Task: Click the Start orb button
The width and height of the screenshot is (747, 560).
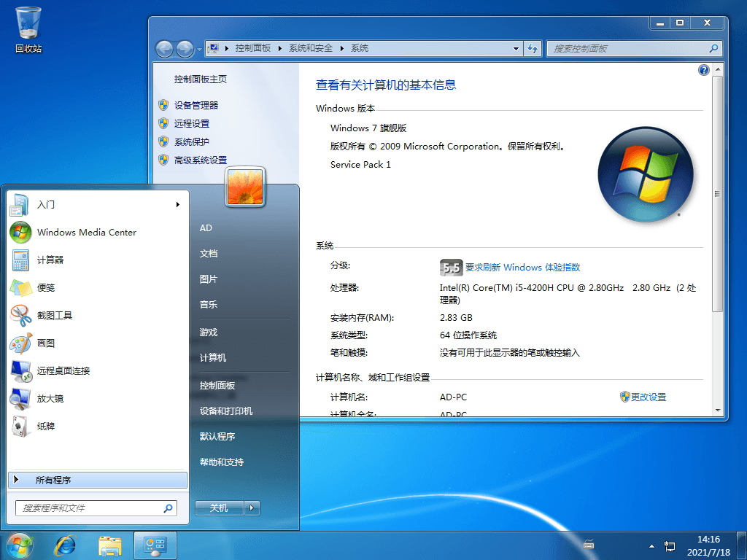Action: pos(19,545)
